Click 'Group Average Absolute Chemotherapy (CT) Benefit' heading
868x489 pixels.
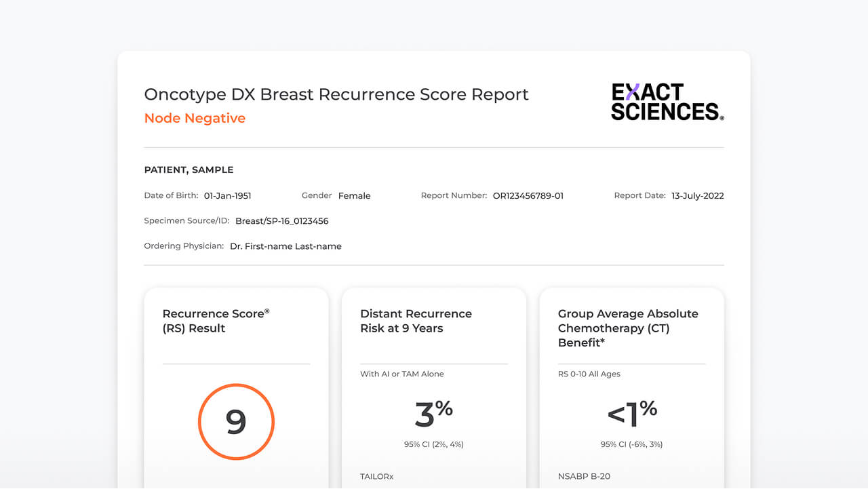tap(628, 328)
